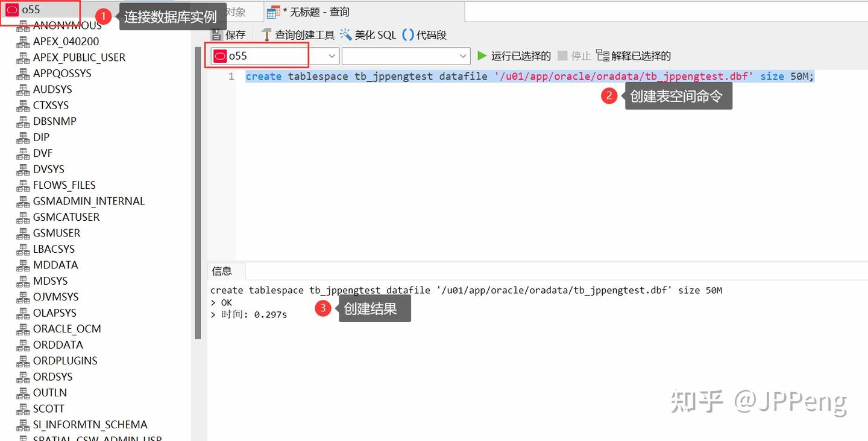Viewport: 868px width, 441px height.
Task: Select the SCOTT schema
Action: click(47, 408)
